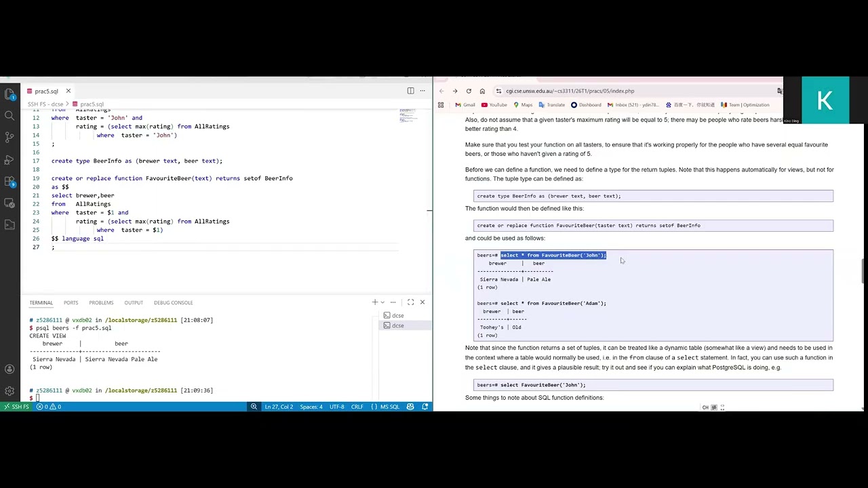This screenshot has height=488, width=868.
Task: Split the editor to the right
Action: click(x=410, y=91)
